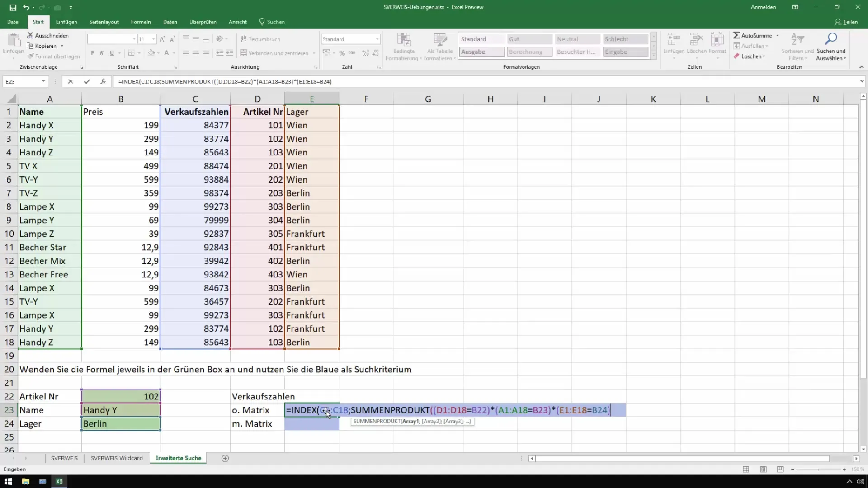Click Sortieren und Filtern
The width and height of the screenshot is (868, 488).
click(x=797, y=47)
